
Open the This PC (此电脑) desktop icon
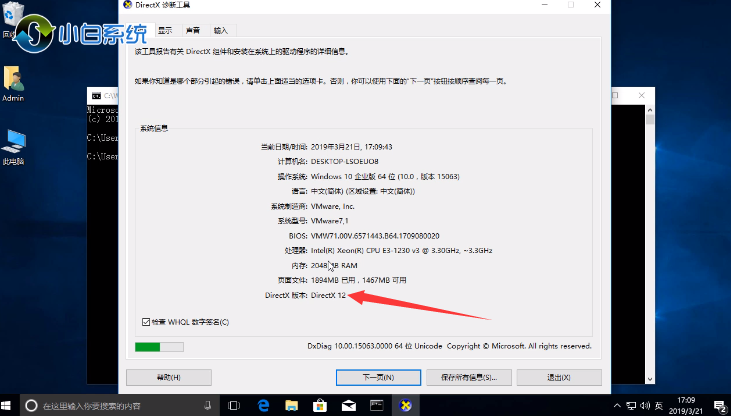[13, 147]
